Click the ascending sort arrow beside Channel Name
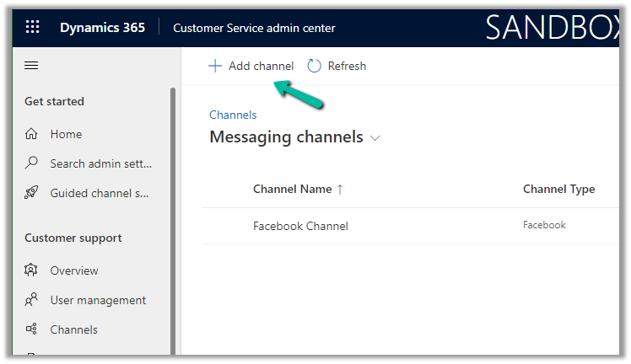This screenshot has width=631, height=364. 340,190
